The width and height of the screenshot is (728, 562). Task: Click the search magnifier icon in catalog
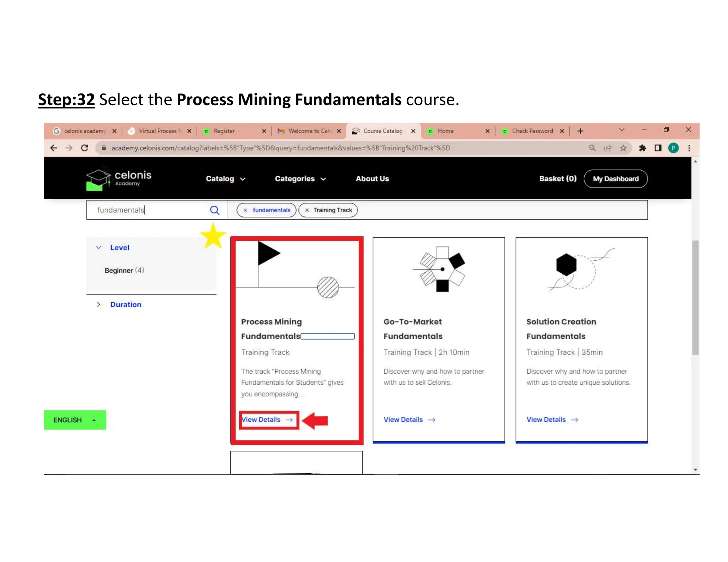(214, 210)
